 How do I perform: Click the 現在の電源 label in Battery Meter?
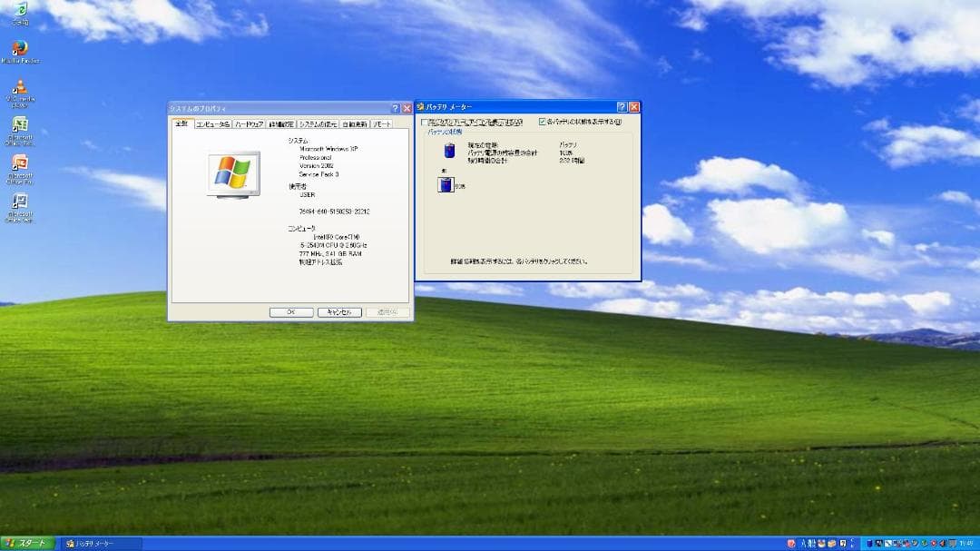(x=482, y=145)
